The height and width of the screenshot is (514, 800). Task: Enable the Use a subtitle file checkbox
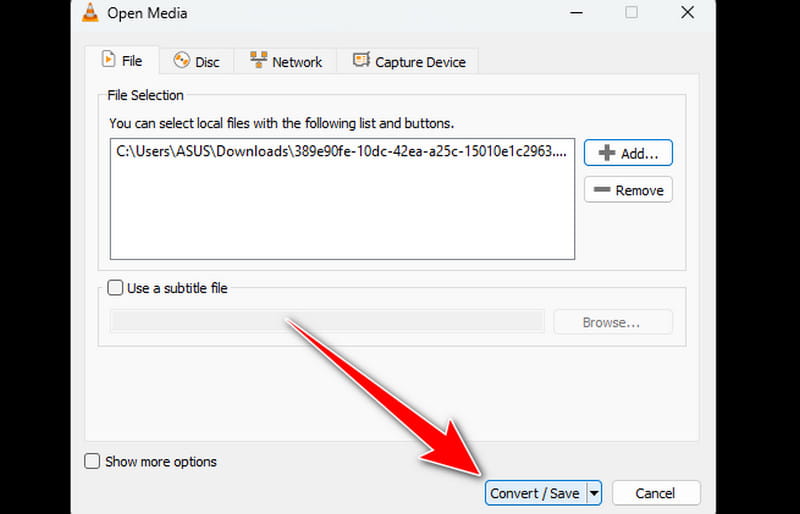(x=115, y=288)
